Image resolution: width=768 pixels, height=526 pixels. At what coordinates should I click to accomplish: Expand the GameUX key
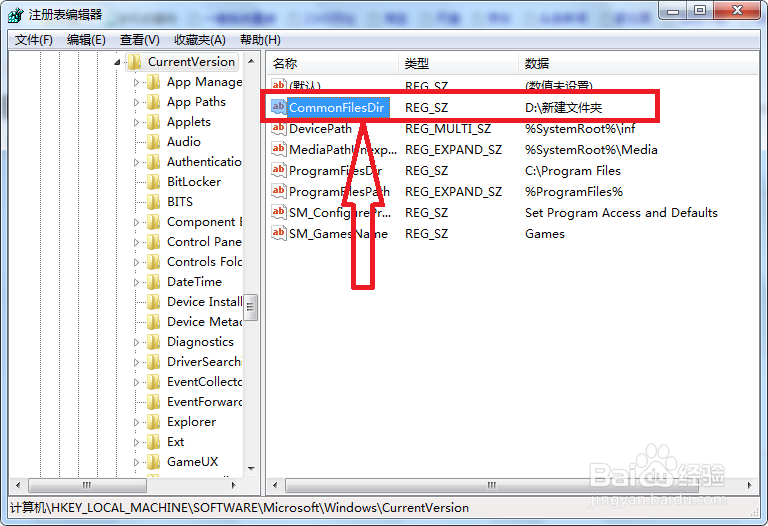(x=136, y=462)
